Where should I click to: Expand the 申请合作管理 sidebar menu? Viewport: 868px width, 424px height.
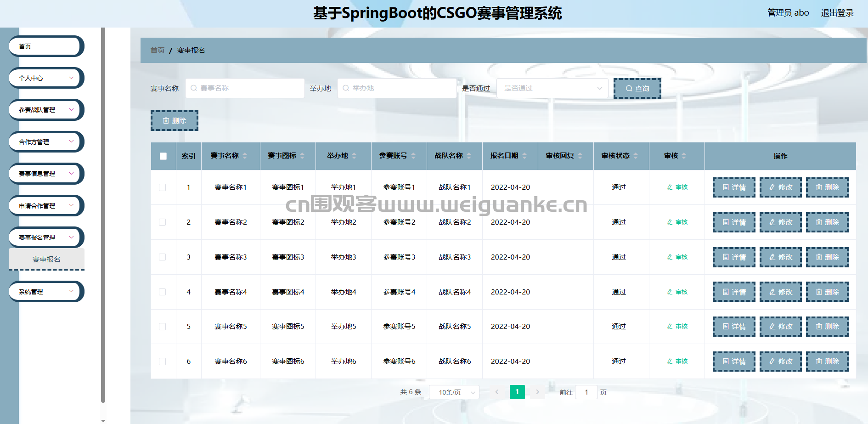tap(46, 206)
